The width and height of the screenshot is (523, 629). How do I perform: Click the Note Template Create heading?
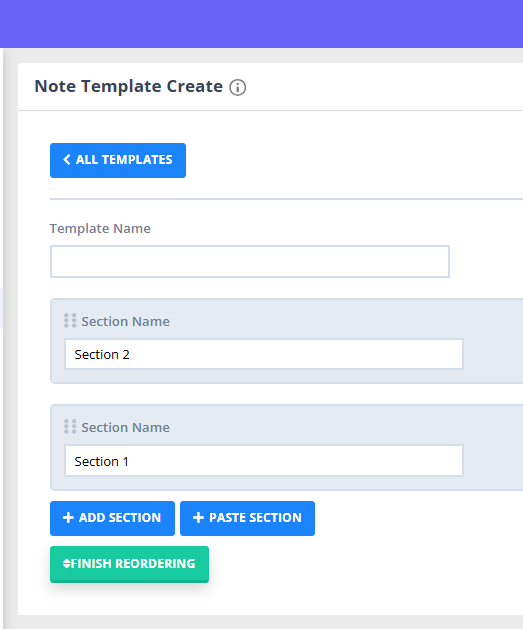coord(128,86)
